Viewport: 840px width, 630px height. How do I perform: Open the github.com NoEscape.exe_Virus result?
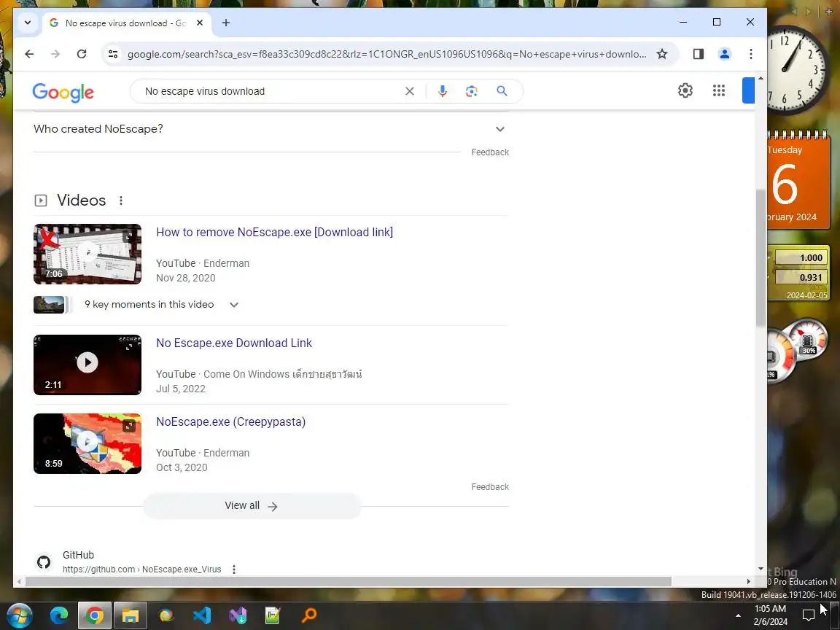click(x=141, y=569)
